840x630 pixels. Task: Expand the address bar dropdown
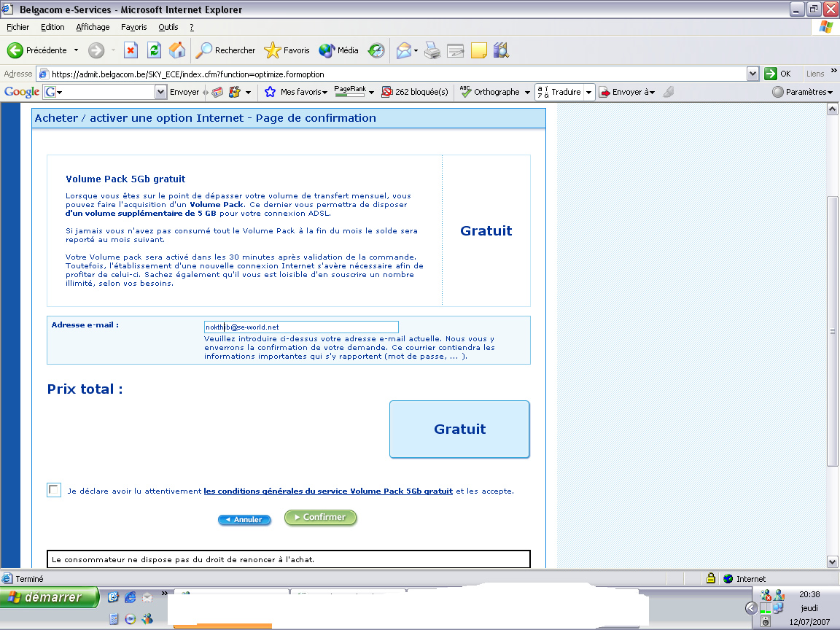[753, 74]
